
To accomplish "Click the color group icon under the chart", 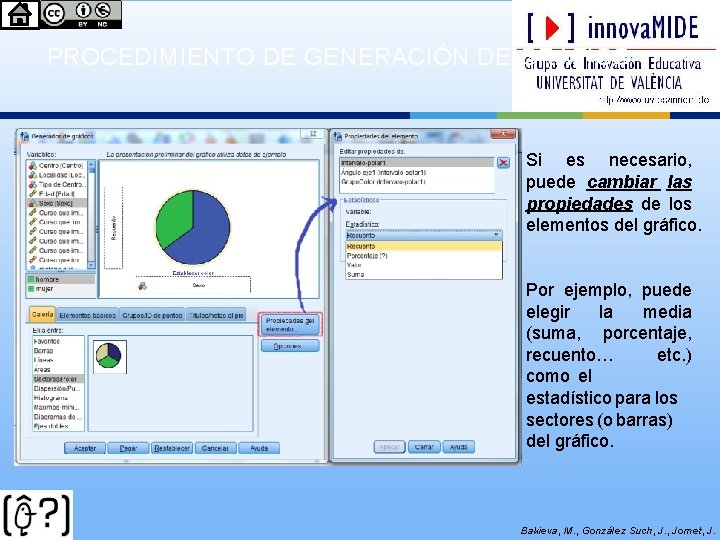I will coord(143,286).
